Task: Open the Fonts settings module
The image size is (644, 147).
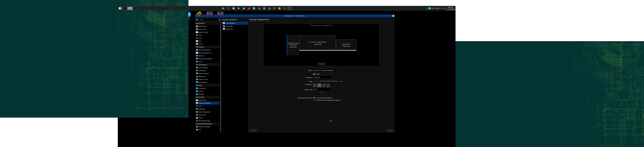Action: pos(207,38)
